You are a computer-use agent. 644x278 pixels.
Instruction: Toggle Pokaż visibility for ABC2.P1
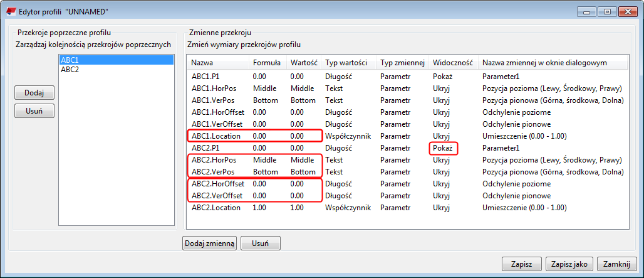tap(442, 148)
